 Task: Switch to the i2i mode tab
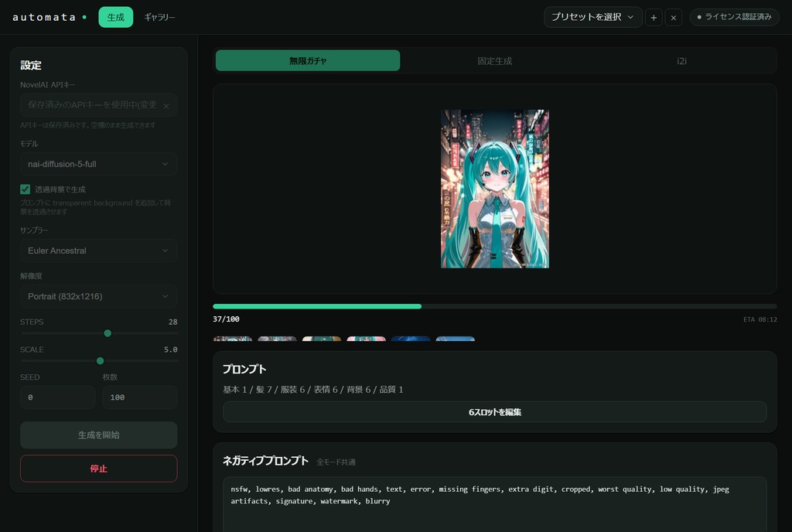681,60
